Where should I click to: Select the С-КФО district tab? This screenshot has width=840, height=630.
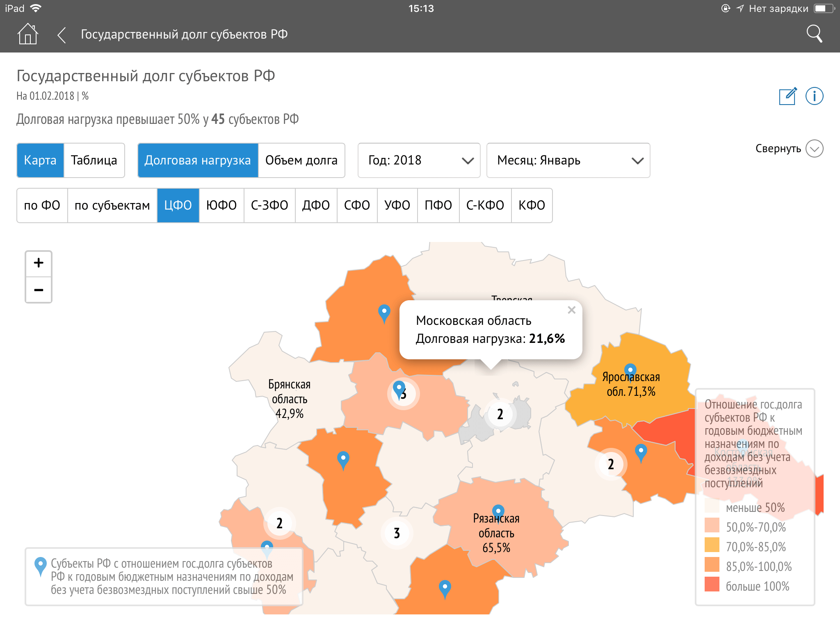pos(485,205)
